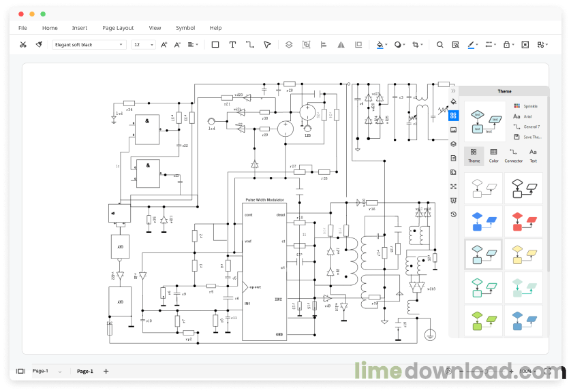Switch to the Connector tab in Theme panel

click(514, 156)
